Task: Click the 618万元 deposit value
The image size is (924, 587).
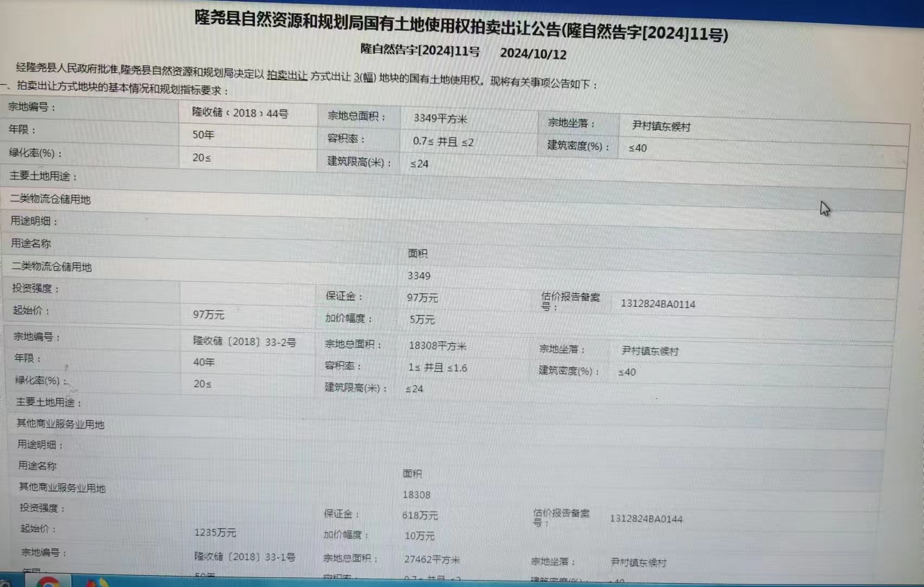Action: pos(420,515)
